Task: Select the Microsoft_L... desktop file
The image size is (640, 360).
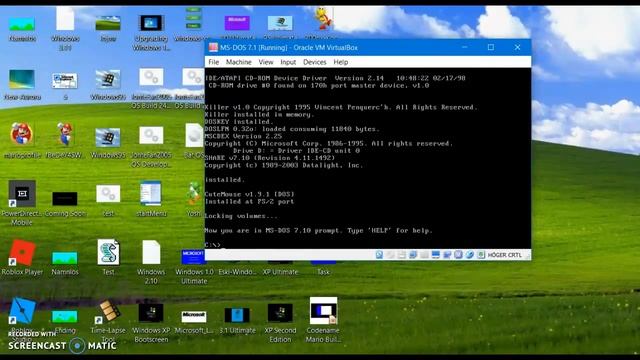Action: [194, 322]
